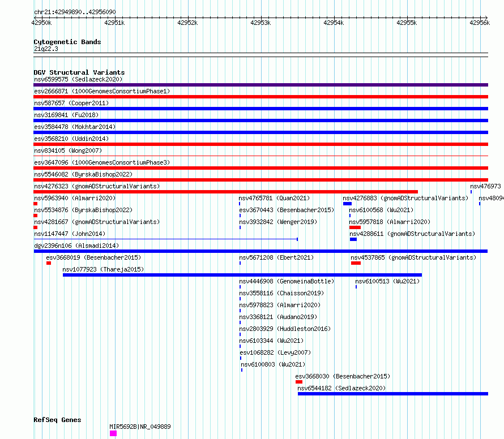The image size is (504, 439).
Task: Open nsv1147447 (John2014) variant label
Action: [x=70, y=234]
